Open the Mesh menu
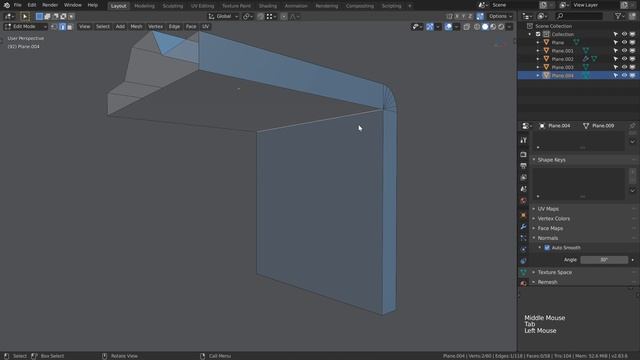 click(136, 27)
